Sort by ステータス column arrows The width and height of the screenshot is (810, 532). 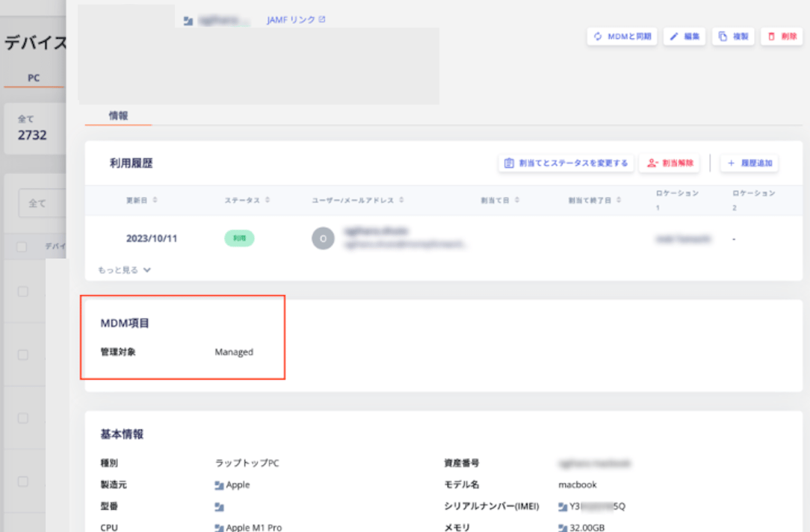(x=268, y=200)
